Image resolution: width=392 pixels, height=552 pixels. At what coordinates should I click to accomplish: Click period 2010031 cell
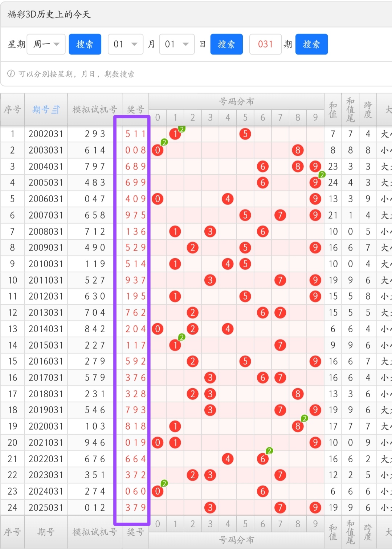(46, 264)
